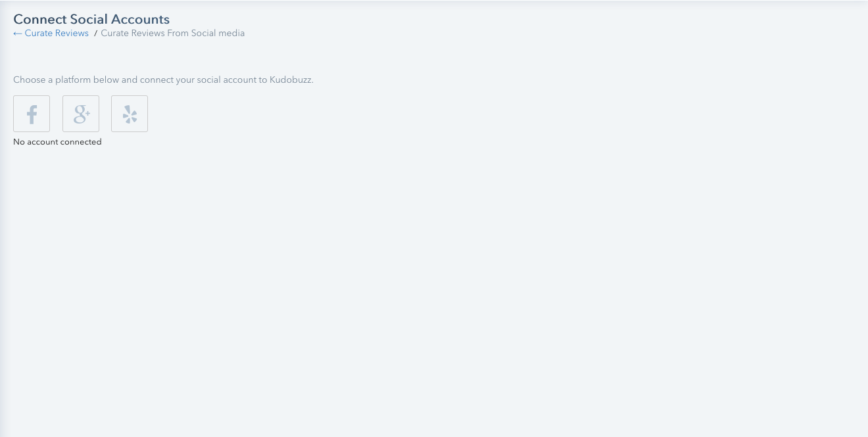Image resolution: width=868 pixels, height=437 pixels.
Task: Click the back arrow beside Curate Reviews
Action: (x=18, y=34)
